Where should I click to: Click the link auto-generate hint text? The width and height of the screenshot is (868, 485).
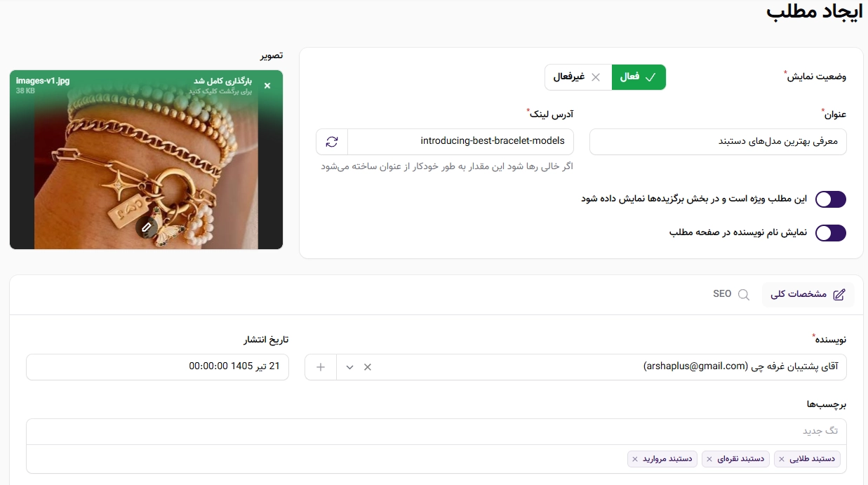pyautogui.click(x=447, y=166)
